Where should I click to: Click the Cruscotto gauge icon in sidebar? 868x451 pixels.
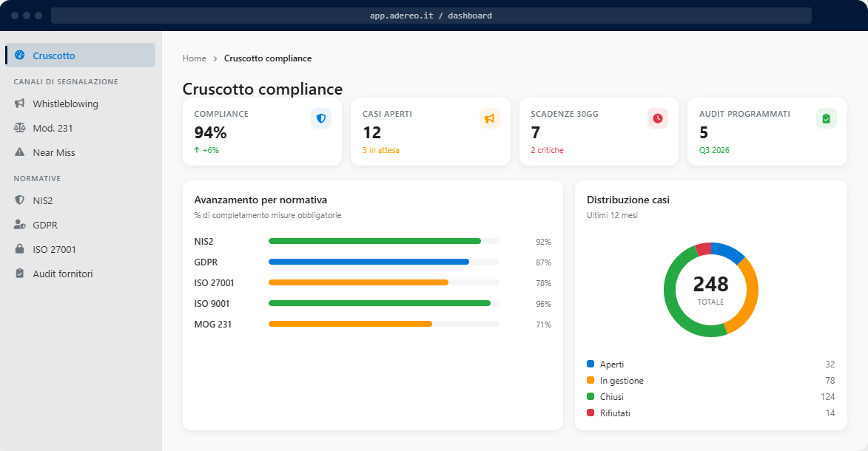19,55
